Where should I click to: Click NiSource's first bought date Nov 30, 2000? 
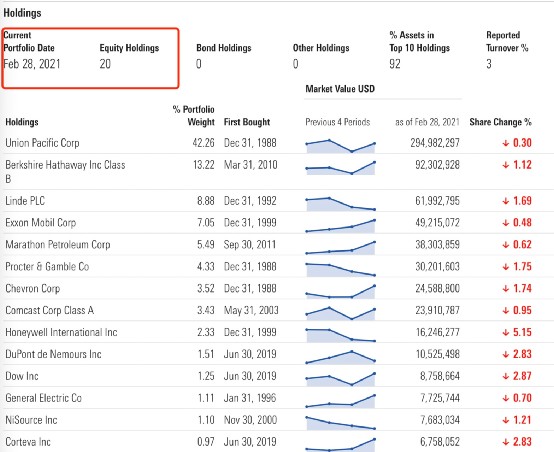point(251,420)
